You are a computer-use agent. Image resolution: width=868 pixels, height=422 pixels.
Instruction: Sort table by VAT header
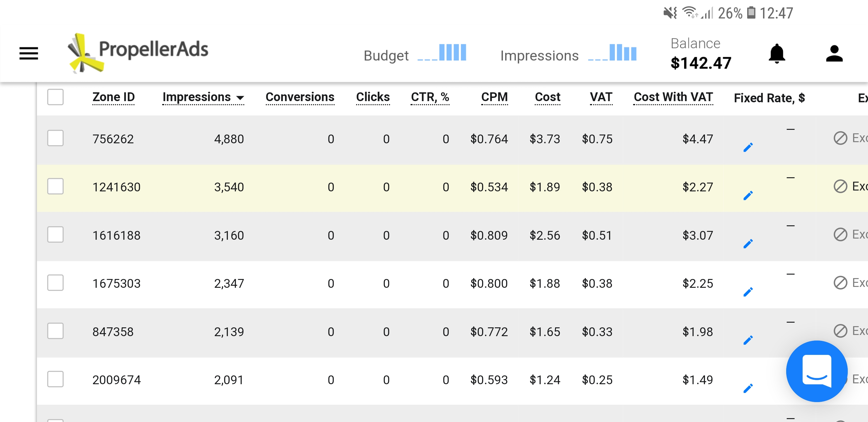(601, 97)
